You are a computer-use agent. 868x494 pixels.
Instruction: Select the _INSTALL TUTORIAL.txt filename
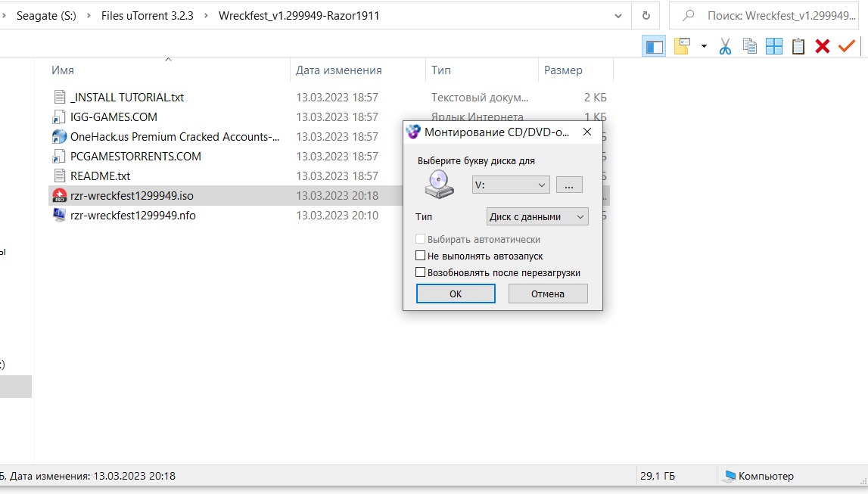click(x=127, y=98)
